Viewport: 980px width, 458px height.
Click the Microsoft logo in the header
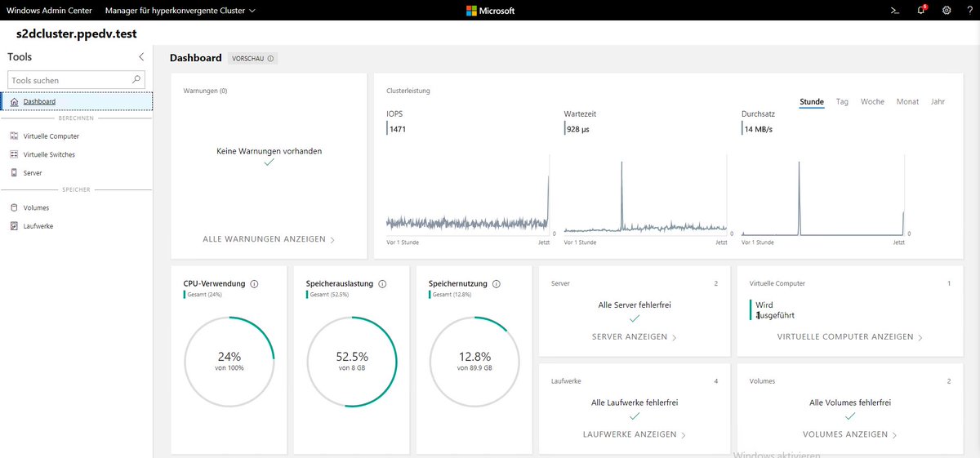click(490, 11)
